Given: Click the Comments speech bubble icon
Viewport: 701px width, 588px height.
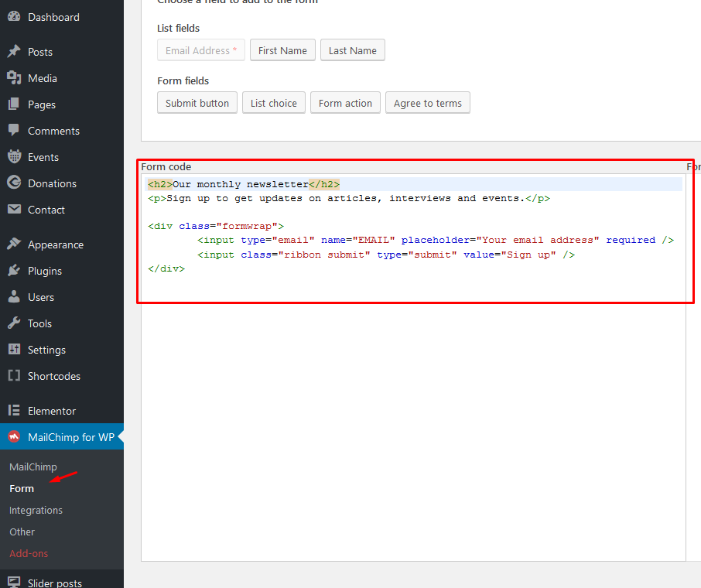Looking at the screenshot, I should point(14,131).
